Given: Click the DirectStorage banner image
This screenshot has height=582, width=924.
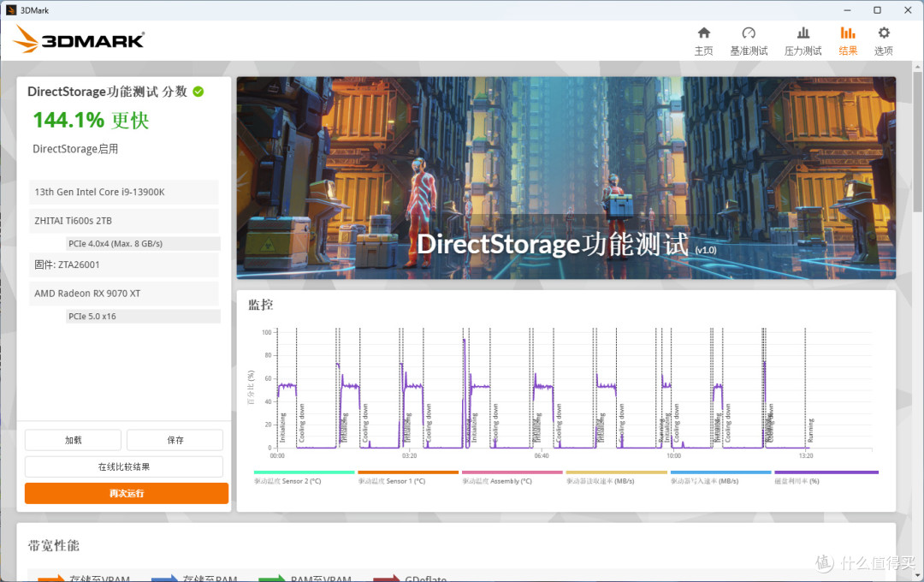Looking at the screenshot, I should (566, 177).
